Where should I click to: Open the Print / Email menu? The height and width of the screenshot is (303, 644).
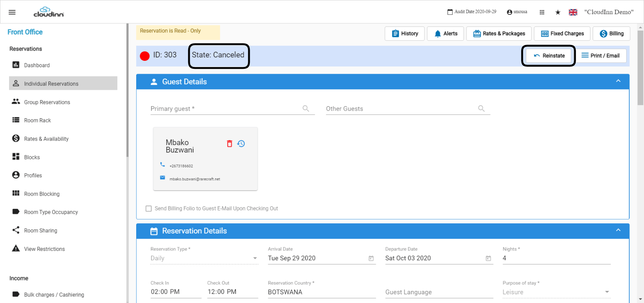[601, 56]
